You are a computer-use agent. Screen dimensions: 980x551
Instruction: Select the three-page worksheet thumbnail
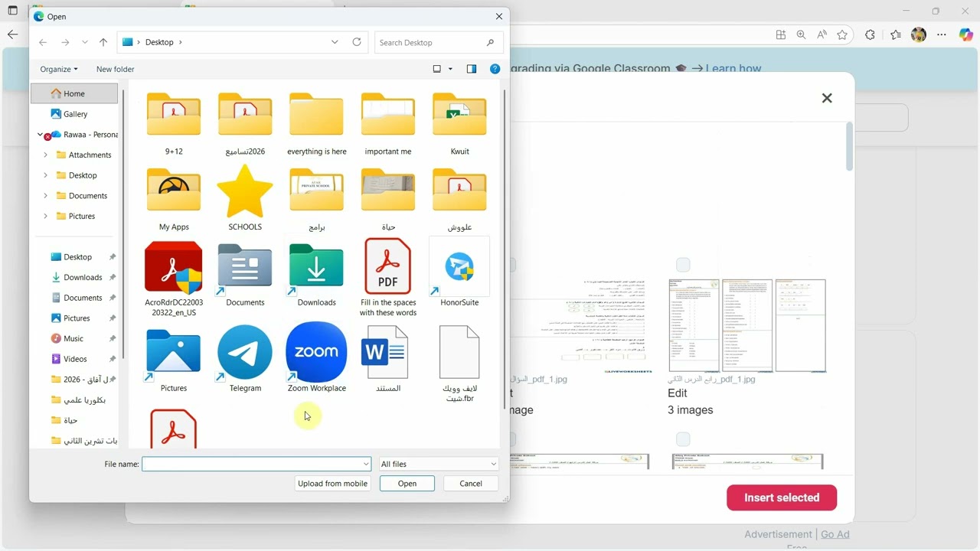[747, 325]
